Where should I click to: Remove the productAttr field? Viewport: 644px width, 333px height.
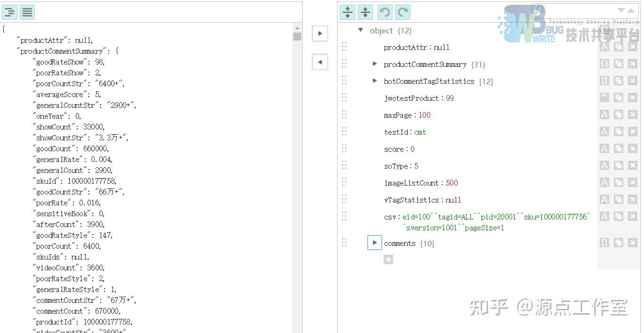click(x=633, y=47)
